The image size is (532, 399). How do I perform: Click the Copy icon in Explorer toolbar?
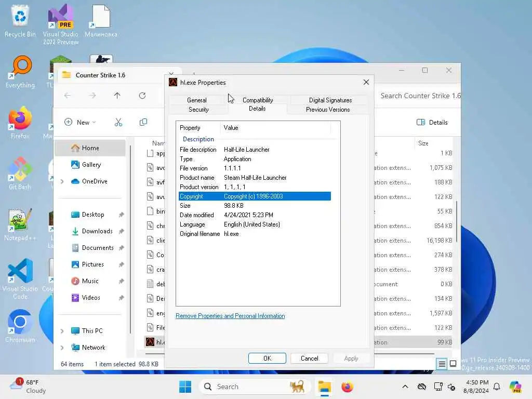pyautogui.click(x=143, y=122)
